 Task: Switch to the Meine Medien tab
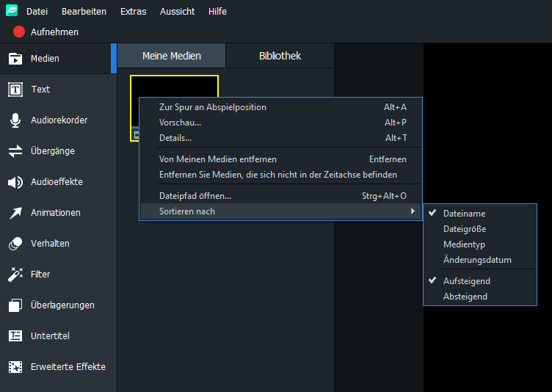(x=172, y=56)
